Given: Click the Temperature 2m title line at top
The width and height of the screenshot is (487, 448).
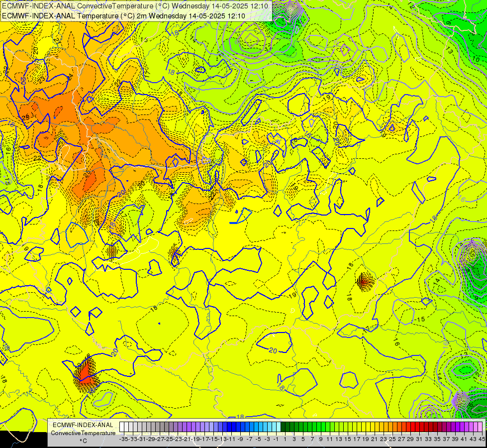Looking at the screenshot, I should (x=123, y=16).
